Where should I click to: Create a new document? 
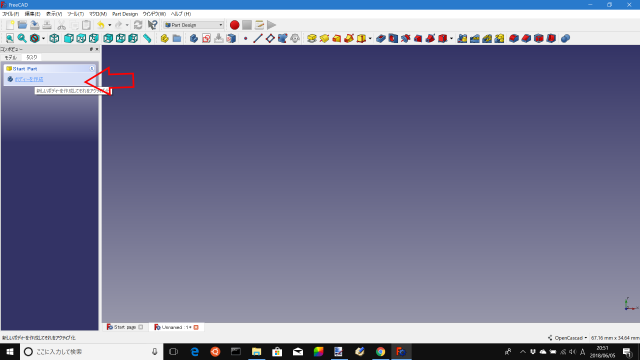(10, 25)
